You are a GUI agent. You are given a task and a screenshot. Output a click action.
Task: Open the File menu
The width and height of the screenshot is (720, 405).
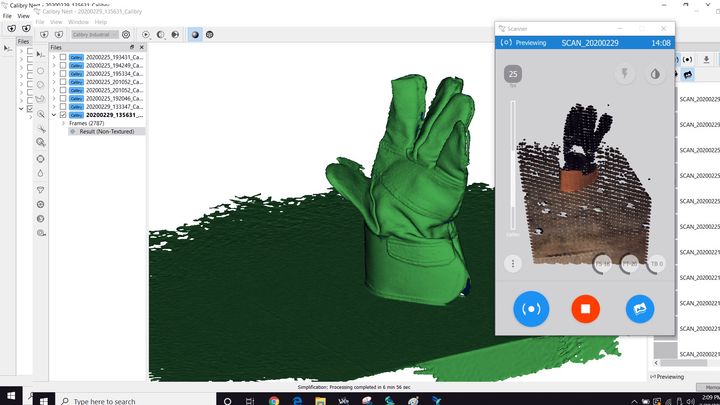click(x=40, y=21)
